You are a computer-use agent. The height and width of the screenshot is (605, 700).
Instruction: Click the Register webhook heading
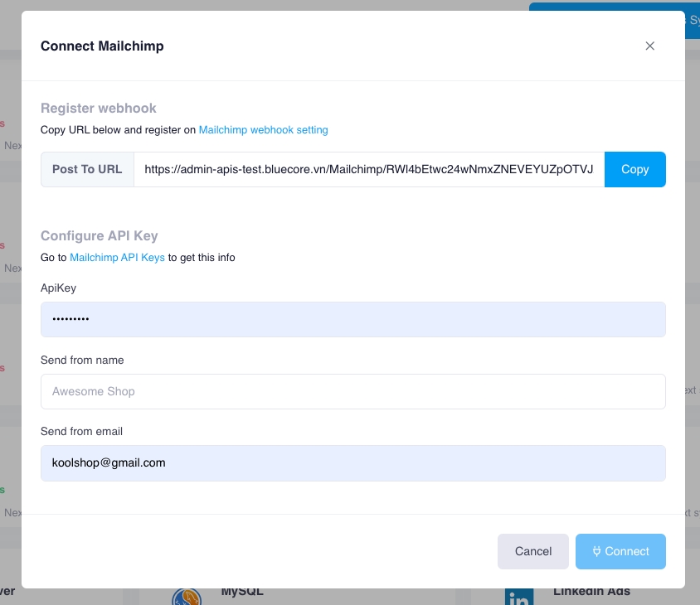point(99,109)
